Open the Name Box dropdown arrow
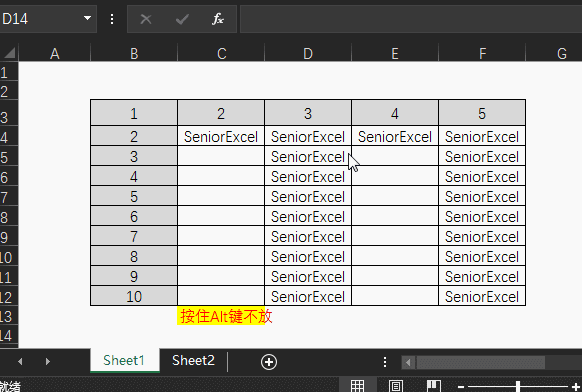This screenshot has height=392, width=582. pyautogui.click(x=87, y=18)
